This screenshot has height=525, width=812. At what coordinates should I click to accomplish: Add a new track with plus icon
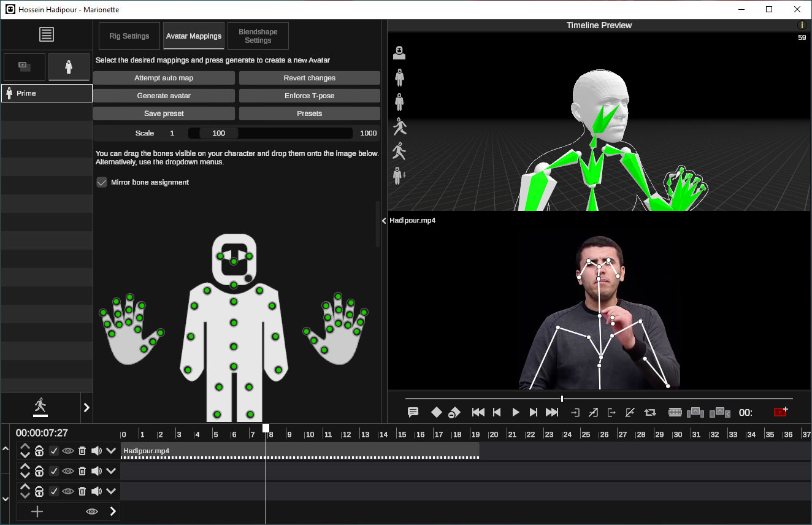tap(37, 512)
